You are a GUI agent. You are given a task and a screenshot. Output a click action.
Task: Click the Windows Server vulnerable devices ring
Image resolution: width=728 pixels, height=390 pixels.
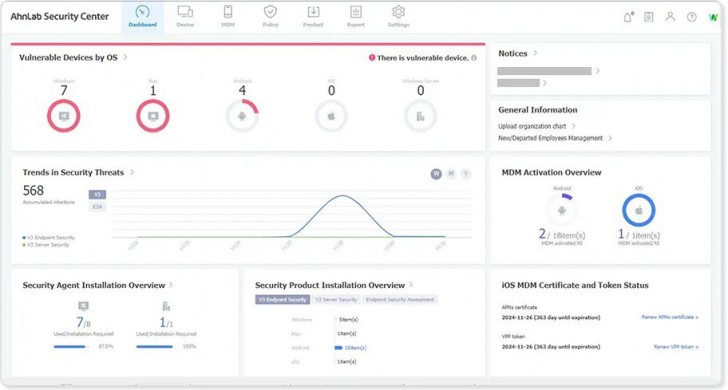420,116
